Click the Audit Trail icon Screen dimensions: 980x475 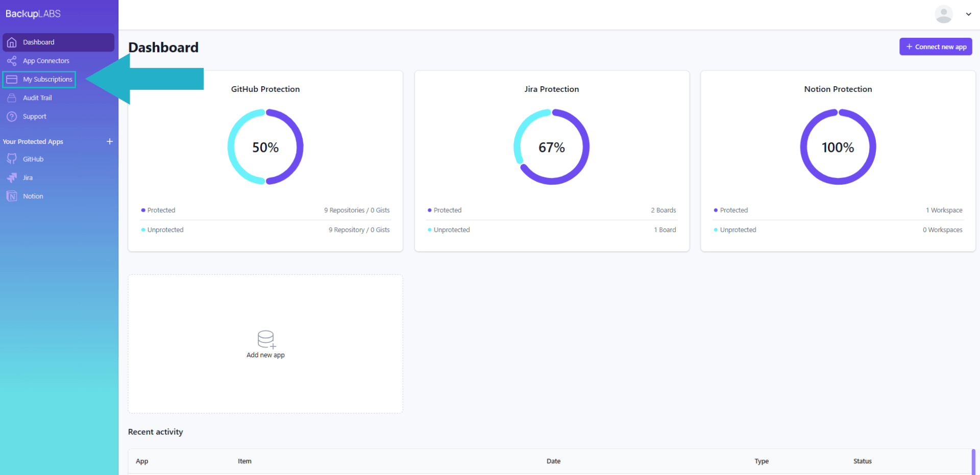[12, 98]
